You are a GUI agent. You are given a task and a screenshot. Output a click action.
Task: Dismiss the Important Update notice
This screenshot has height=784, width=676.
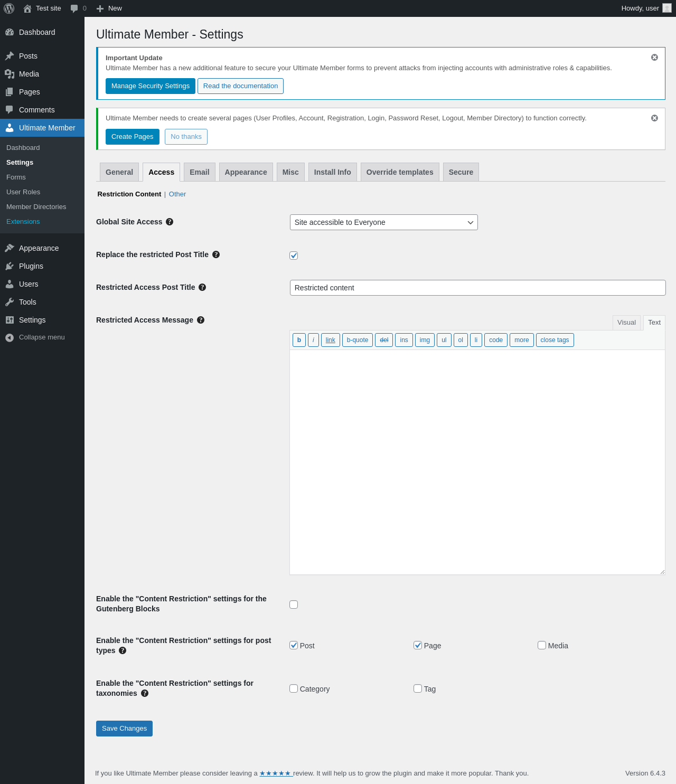point(654,58)
